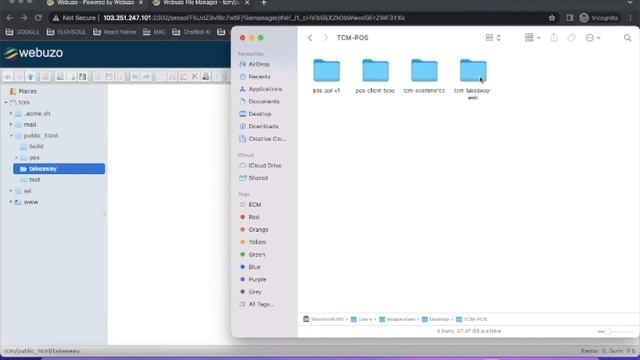The image size is (640, 360).
Task: Collapse tcm root tree node
Action: point(6,102)
